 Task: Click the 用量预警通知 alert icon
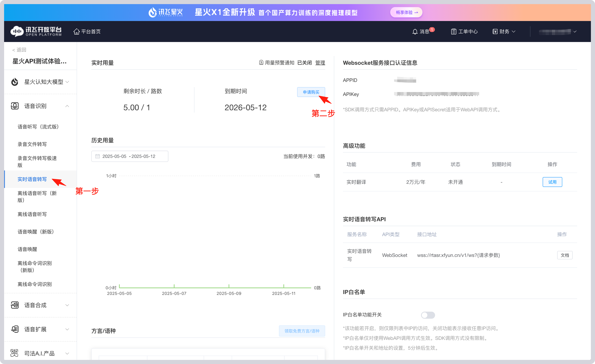261,62
